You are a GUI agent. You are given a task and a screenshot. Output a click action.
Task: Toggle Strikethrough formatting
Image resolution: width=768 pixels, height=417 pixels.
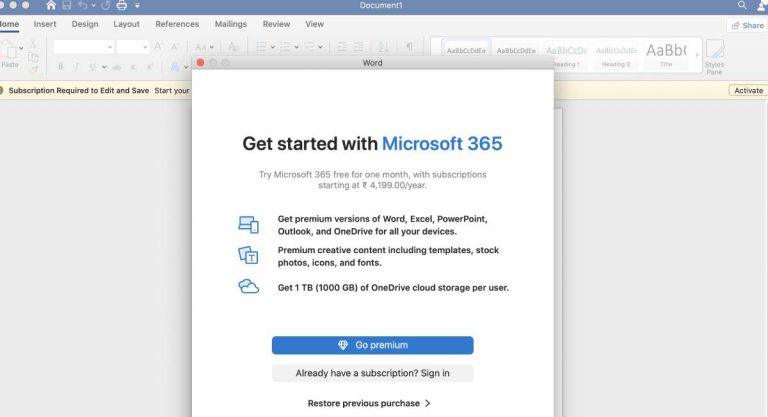pyautogui.click(x=117, y=67)
